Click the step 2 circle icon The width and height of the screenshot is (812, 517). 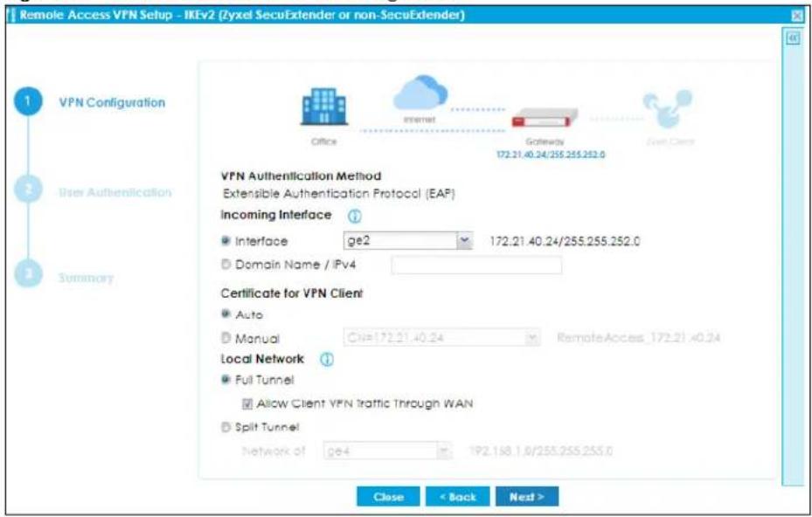tap(28, 190)
